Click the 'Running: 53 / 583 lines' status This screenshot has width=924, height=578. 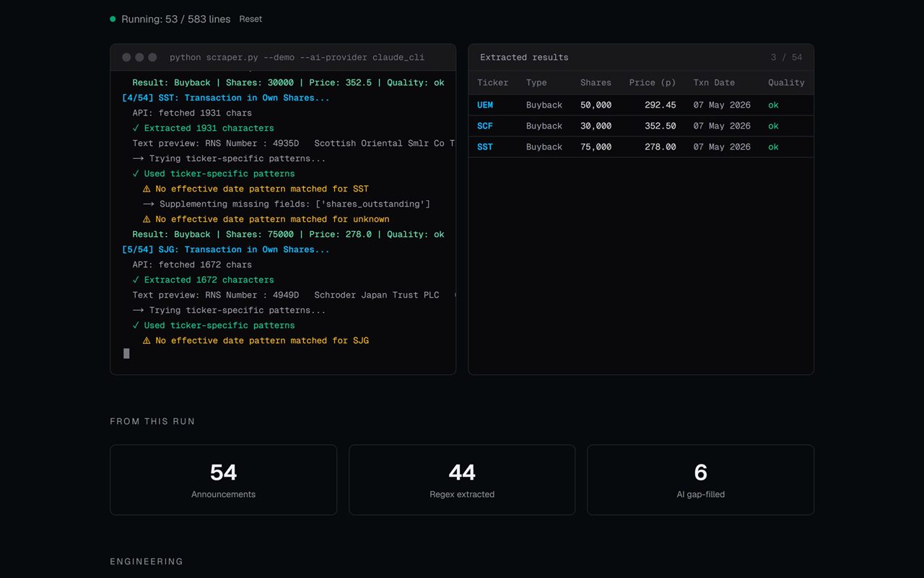click(176, 19)
